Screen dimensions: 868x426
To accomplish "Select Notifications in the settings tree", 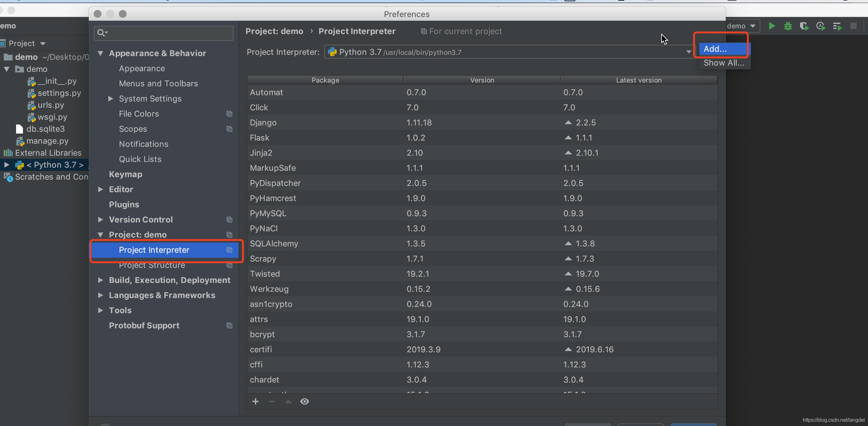I will click(144, 144).
